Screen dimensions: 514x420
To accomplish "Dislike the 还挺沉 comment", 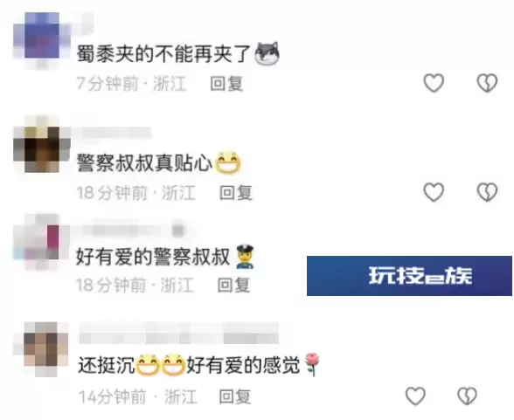I will (467, 396).
